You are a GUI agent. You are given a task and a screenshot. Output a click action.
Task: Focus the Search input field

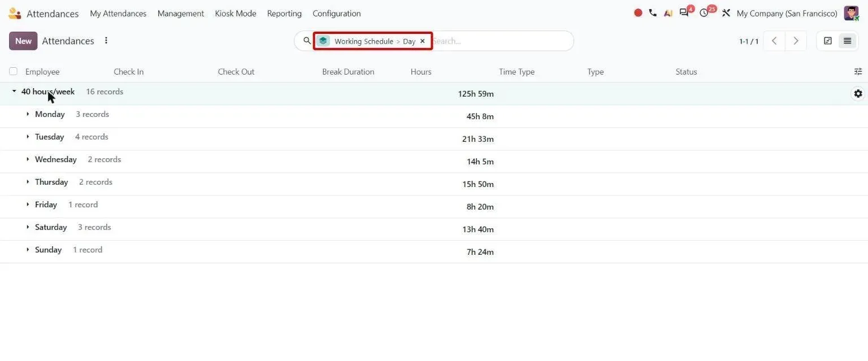pyautogui.click(x=502, y=41)
